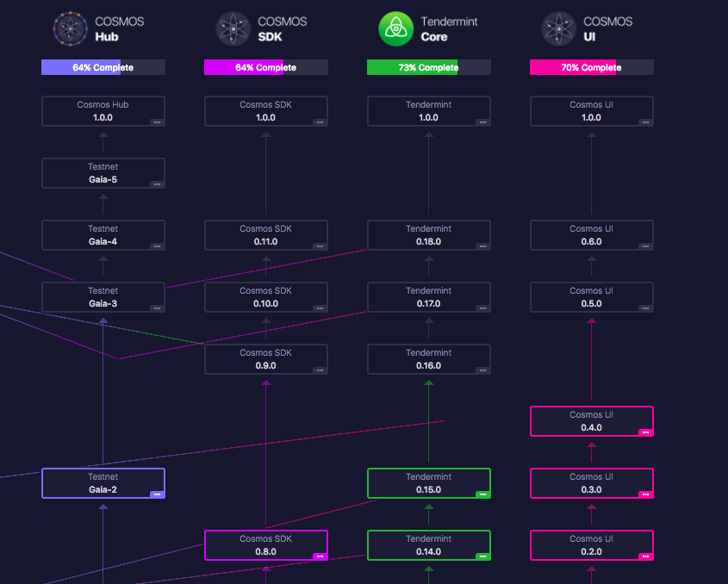Click the Cosmos SDK atom logo

click(233, 28)
